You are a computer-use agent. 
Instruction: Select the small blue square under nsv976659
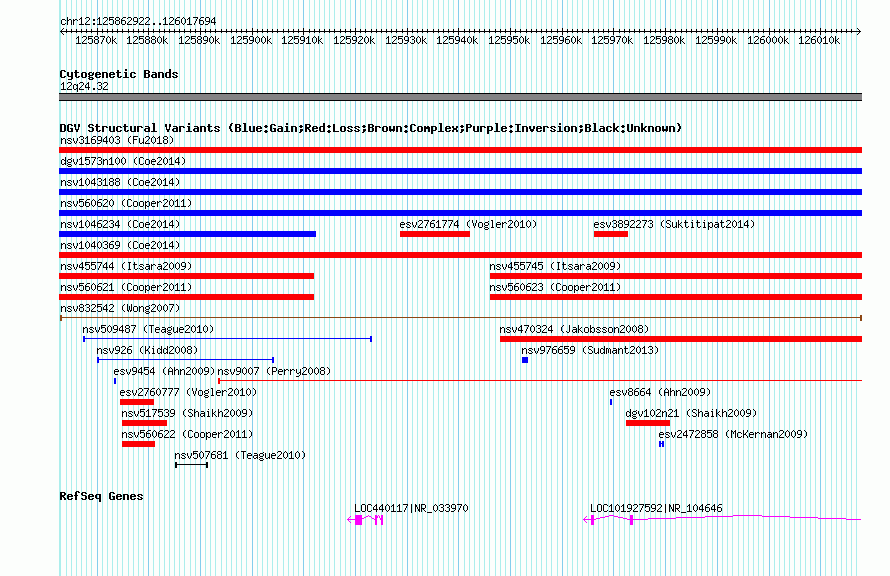click(525, 360)
